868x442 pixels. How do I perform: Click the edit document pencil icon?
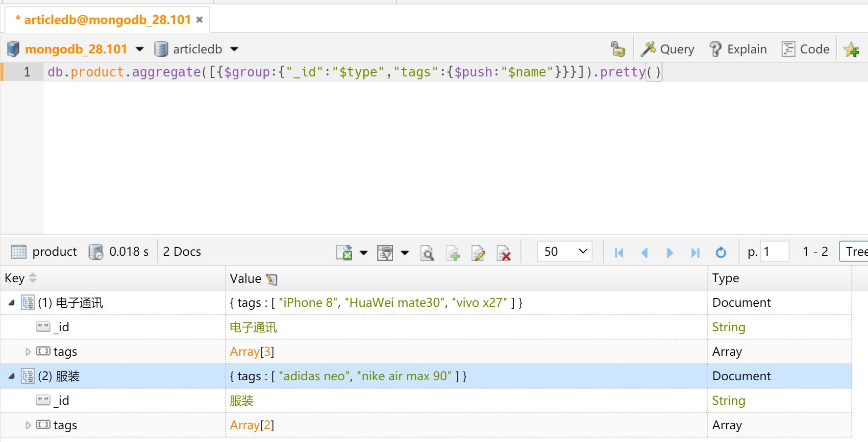(x=478, y=253)
